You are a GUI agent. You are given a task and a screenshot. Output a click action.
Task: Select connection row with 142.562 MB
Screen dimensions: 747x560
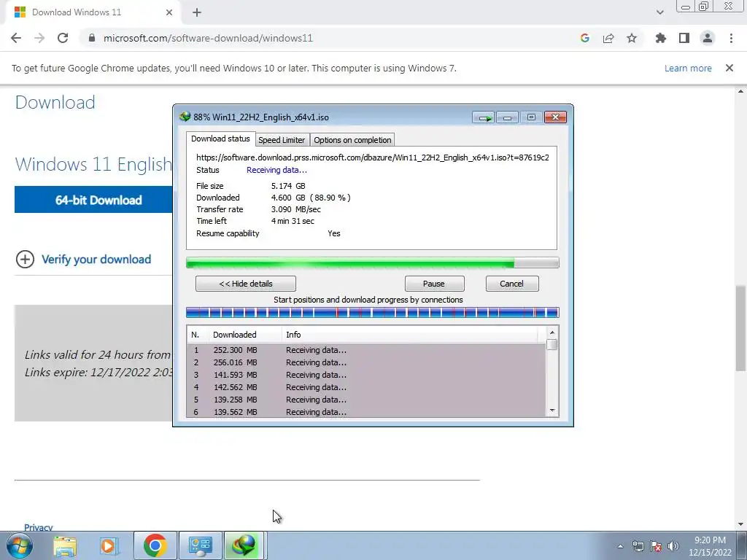click(x=366, y=387)
